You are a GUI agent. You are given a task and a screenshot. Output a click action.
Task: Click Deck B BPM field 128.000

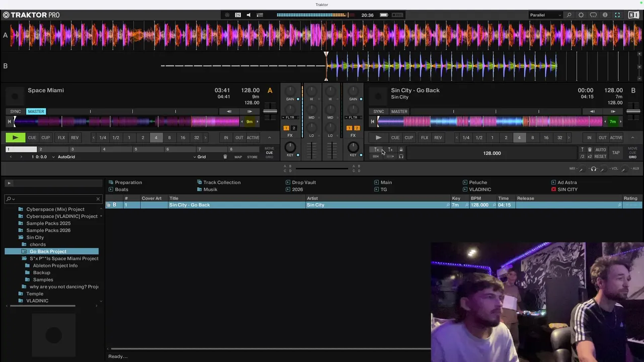pyautogui.click(x=492, y=153)
